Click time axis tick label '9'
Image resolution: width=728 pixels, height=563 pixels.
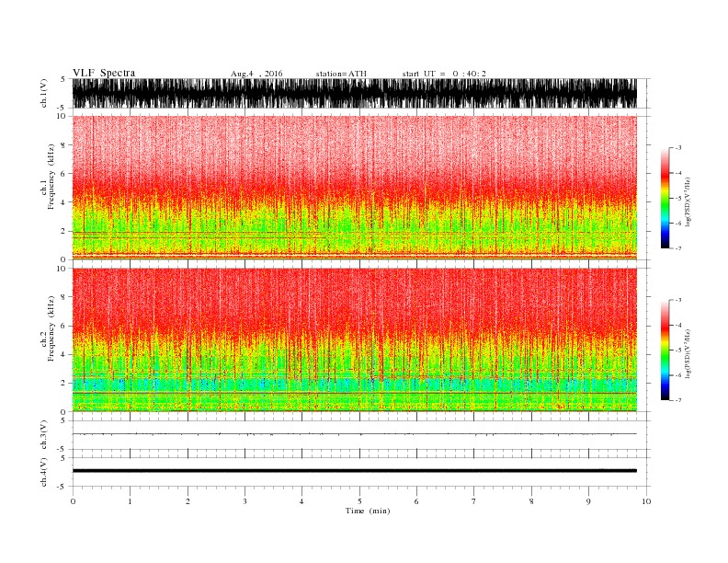coord(588,501)
